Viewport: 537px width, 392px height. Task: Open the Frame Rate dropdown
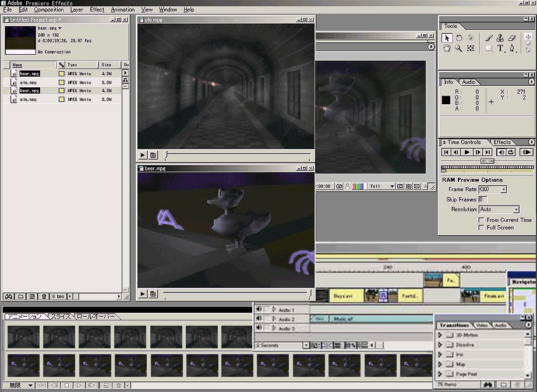click(492, 190)
